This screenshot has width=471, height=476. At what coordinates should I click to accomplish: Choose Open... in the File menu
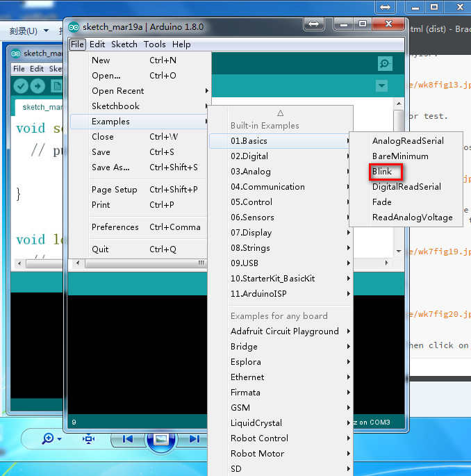(x=140, y=75)
